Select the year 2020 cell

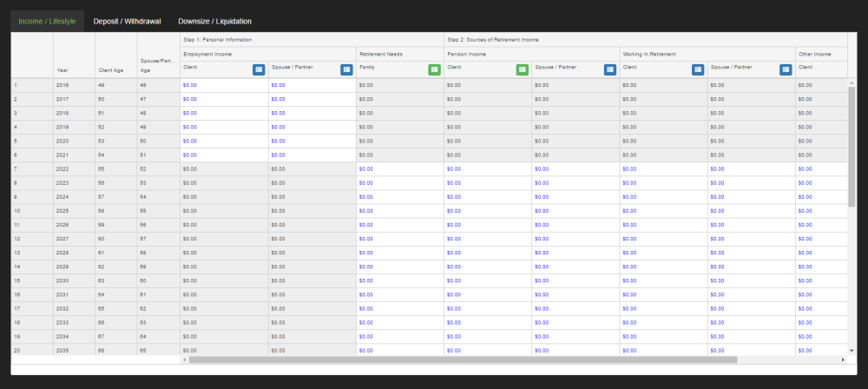tap(74, 141)
